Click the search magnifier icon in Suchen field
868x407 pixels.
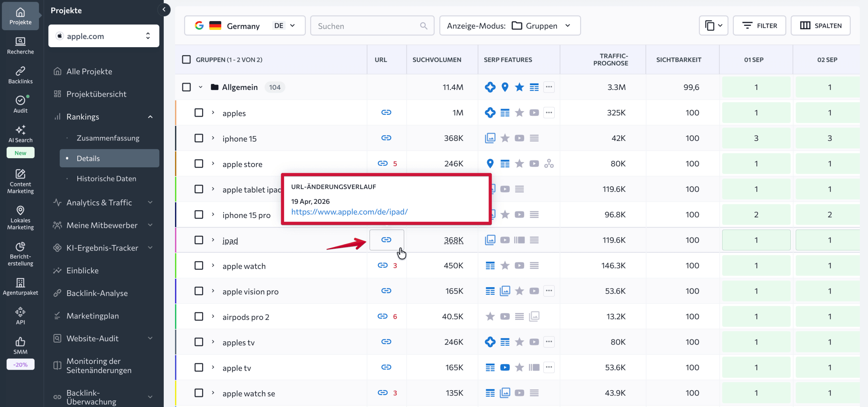[423, 26]
